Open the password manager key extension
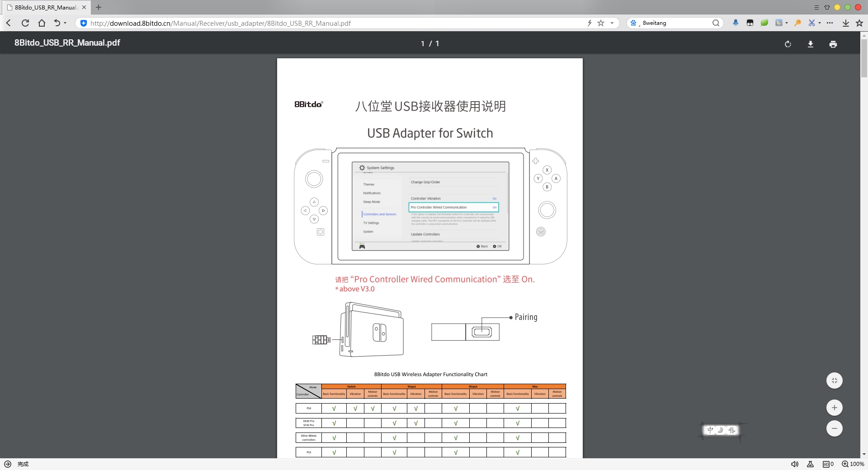 (798, 23)
